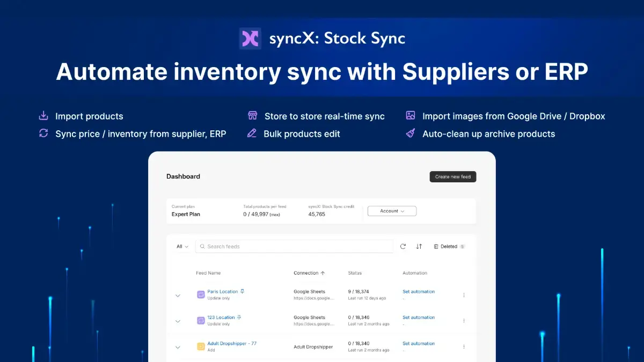The image size is (644, 362).
Task: Click the Bulk products edit pencil icon
Action: (x=252, y=134)
